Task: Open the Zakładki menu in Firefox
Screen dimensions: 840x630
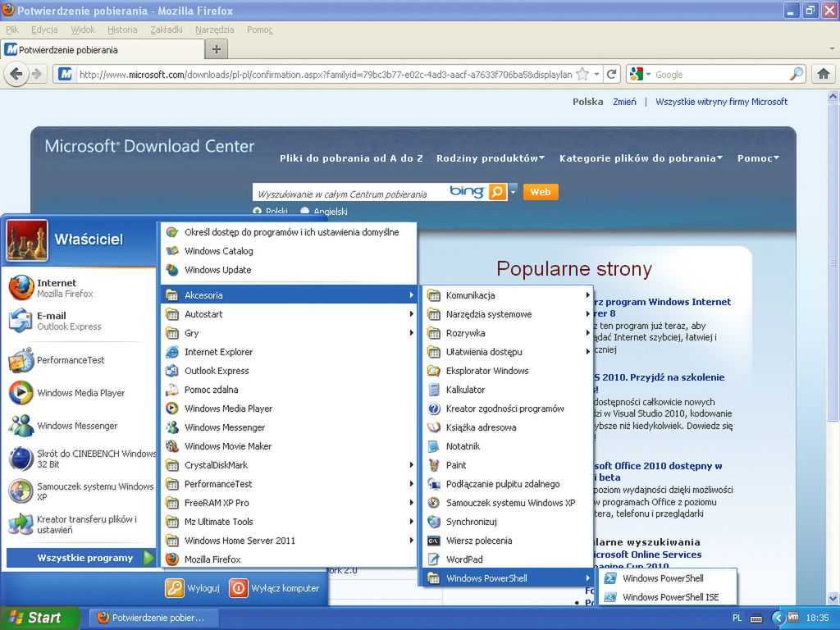Action: click(166, 30)
